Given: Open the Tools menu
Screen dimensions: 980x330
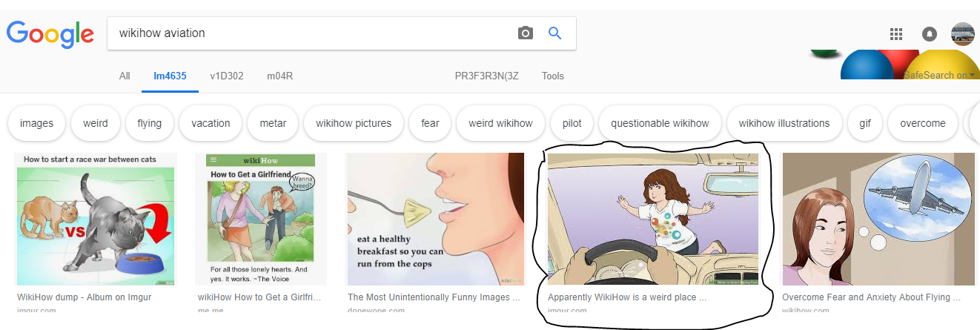Looking at the screenshot, I should pyautogui.click(x=553, y=76).
